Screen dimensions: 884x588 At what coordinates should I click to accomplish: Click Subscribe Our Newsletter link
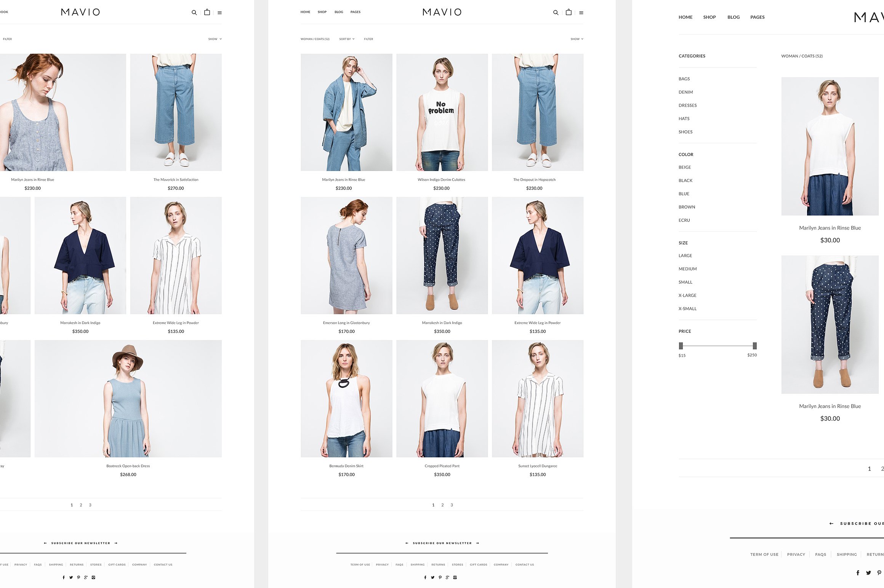pos(442,543)
